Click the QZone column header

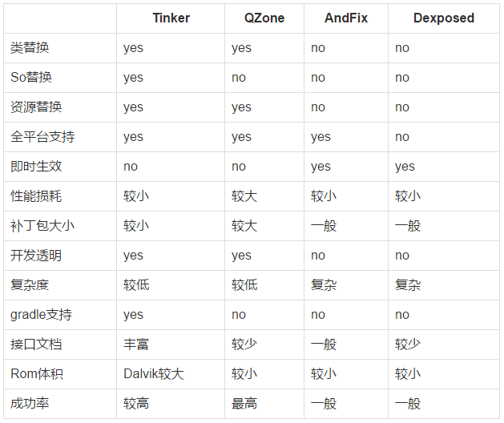tap(264, 18)
